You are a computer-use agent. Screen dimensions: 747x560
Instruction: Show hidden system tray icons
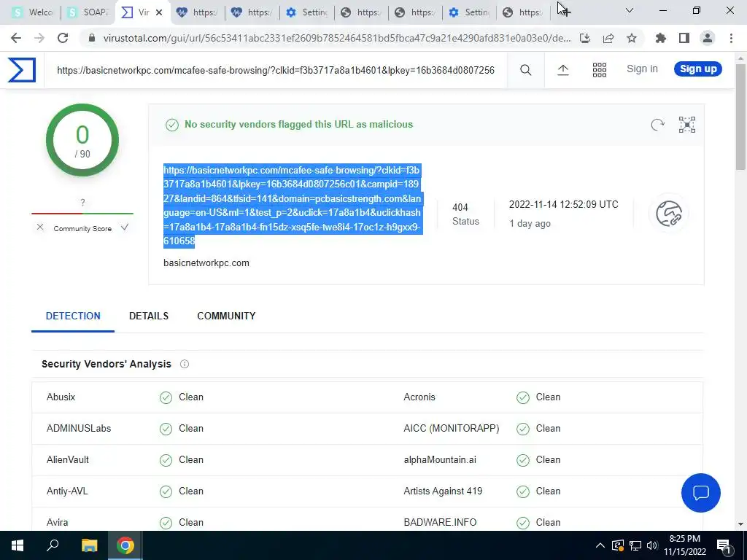(600, 545)
